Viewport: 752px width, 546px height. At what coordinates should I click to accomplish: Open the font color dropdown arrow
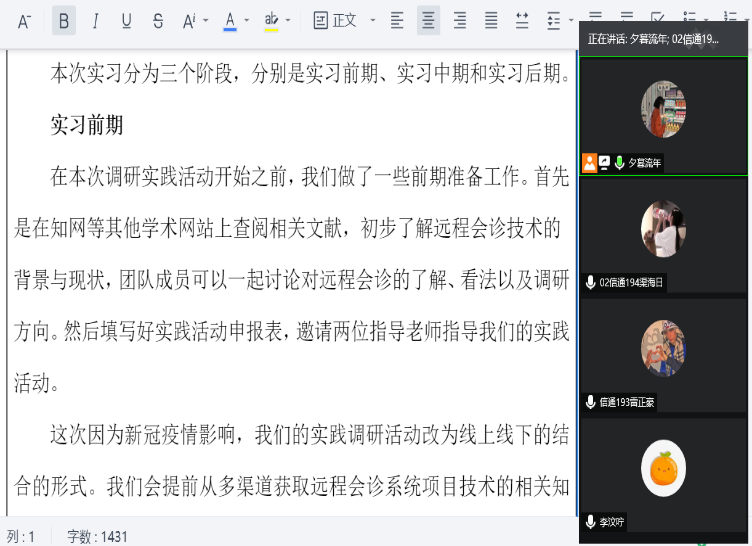click(247, 20)
